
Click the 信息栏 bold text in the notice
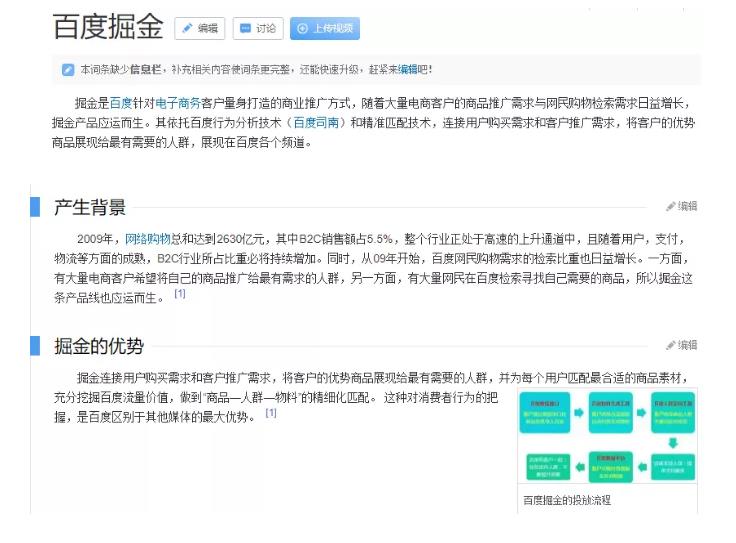tap(145, 69)
